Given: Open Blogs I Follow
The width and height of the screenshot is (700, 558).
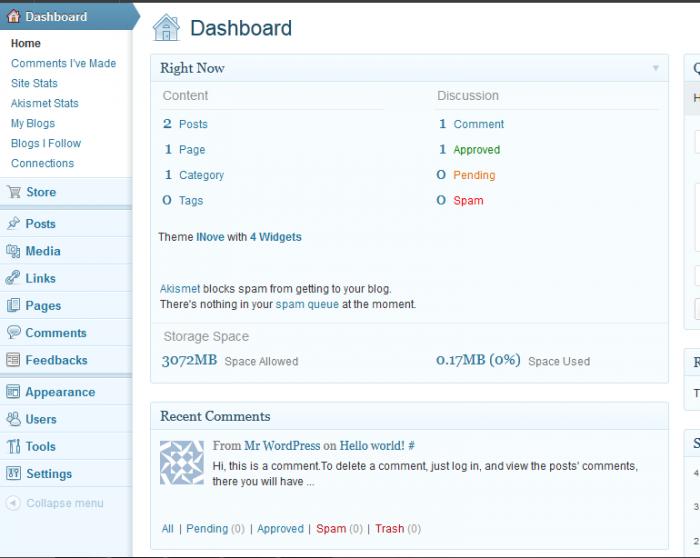Looking at the screenshot, I should tap(46, 143).
